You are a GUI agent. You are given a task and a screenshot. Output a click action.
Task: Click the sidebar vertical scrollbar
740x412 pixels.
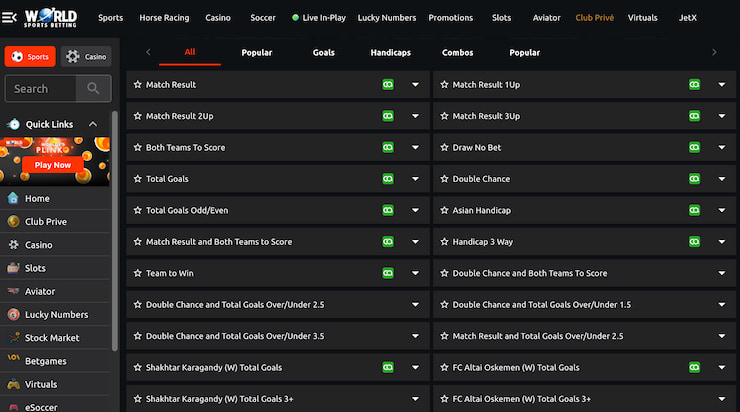point(114,231)
